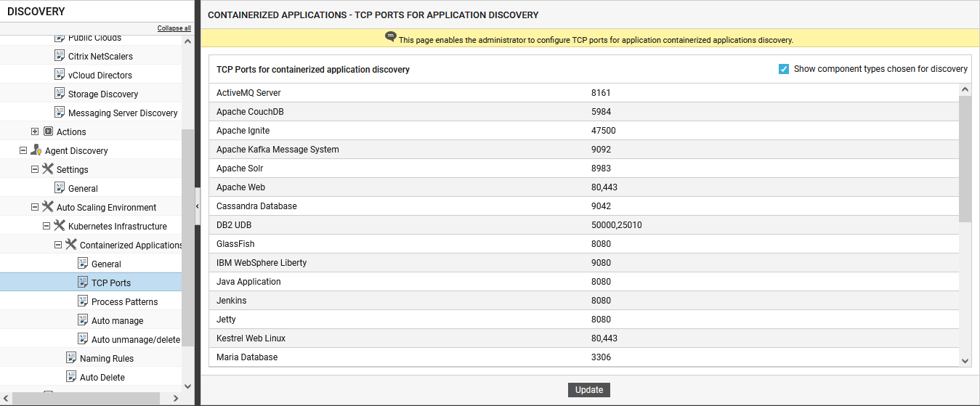
Task: Collapse the Auto Scaling Environment node
Action: point(35,207)
